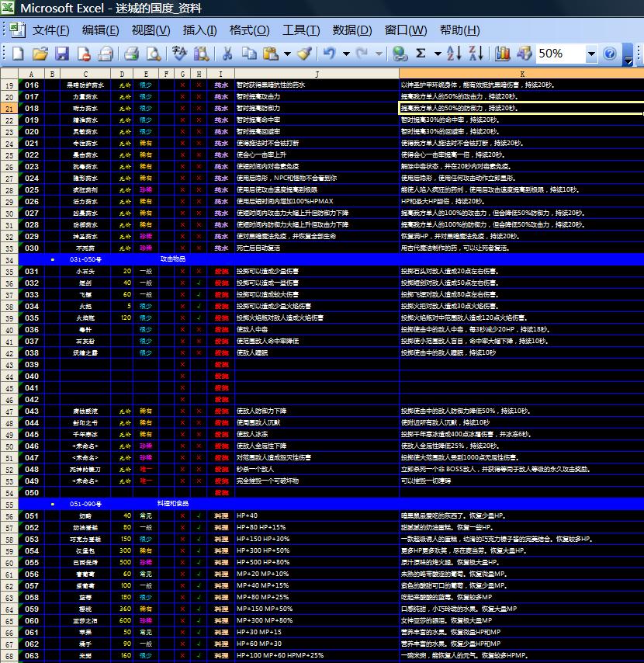Screen dimensions: 644x663
Task: Sort ascending with the A-Z icon
Action: click(454, 54)
